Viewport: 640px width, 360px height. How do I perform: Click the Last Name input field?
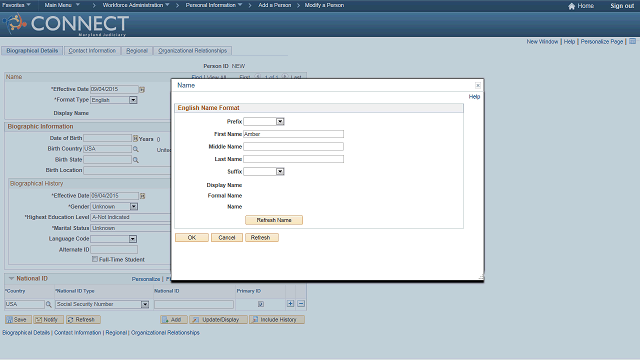click(x=293, y=159)
